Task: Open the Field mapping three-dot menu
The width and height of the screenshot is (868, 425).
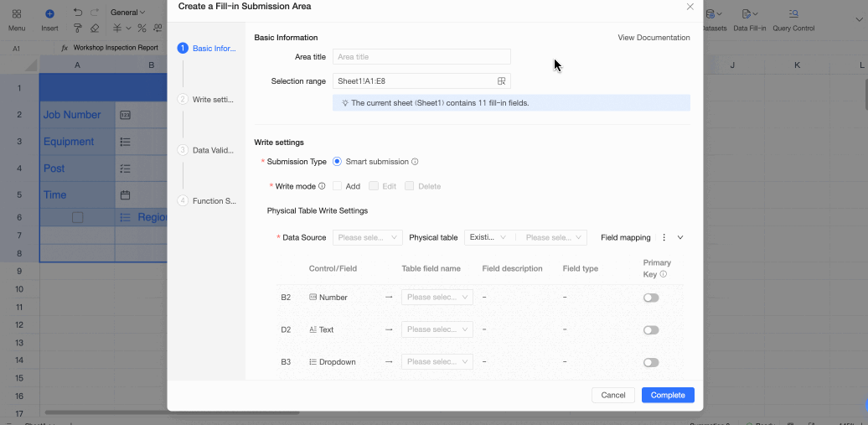Action: pyautogui.click(x=664, y=237)
